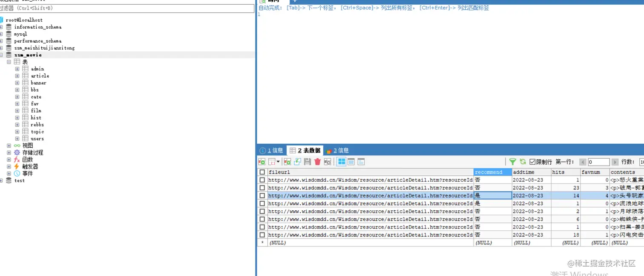The height and width of the screenshot is (276, 644).
Task: Click the filter input (Ctrl+Shift+B)
Action: point(127,8)
